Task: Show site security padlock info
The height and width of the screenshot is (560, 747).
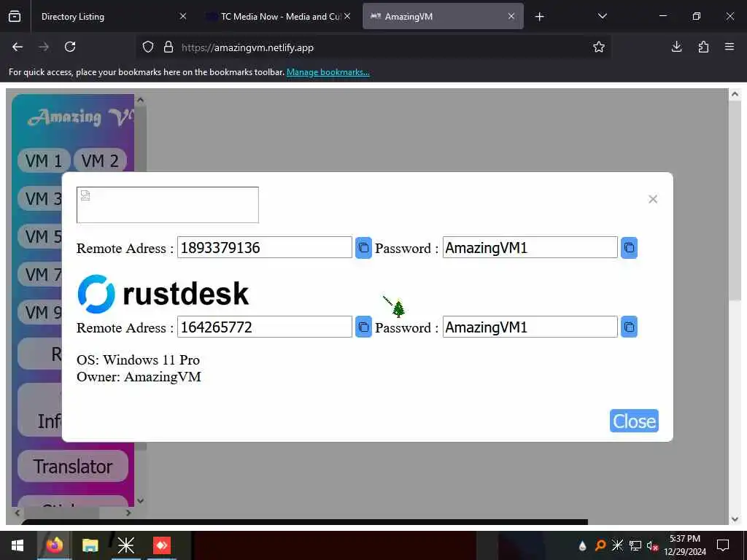Action: [169, 47]
